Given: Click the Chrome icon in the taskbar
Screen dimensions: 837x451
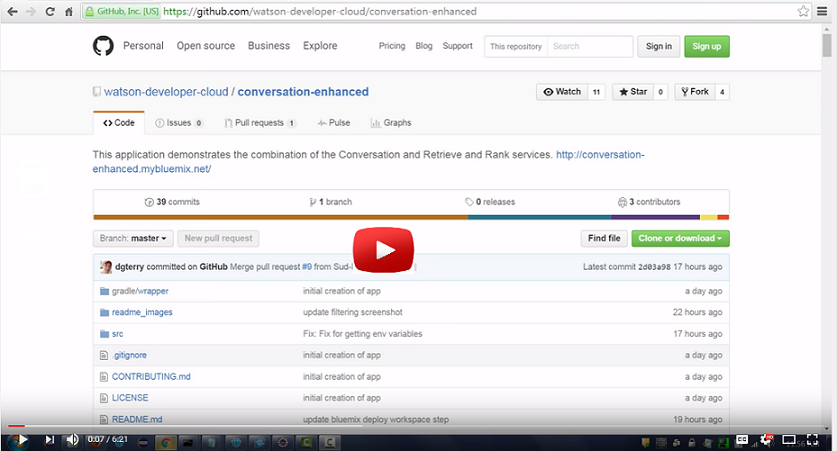Looking at the screenshot, I should (x=165, y=442).
